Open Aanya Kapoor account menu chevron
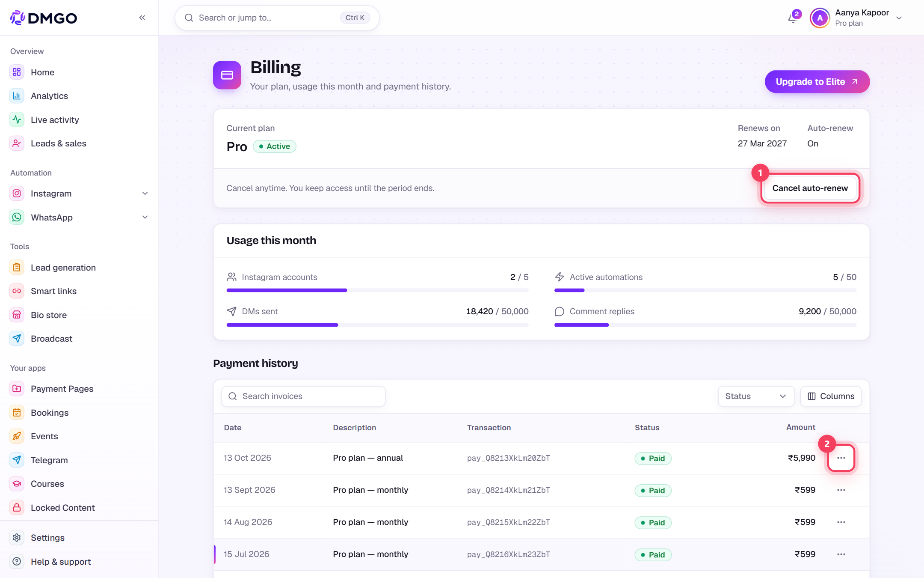This screenshot has height=578, width=924. (899, 18)
